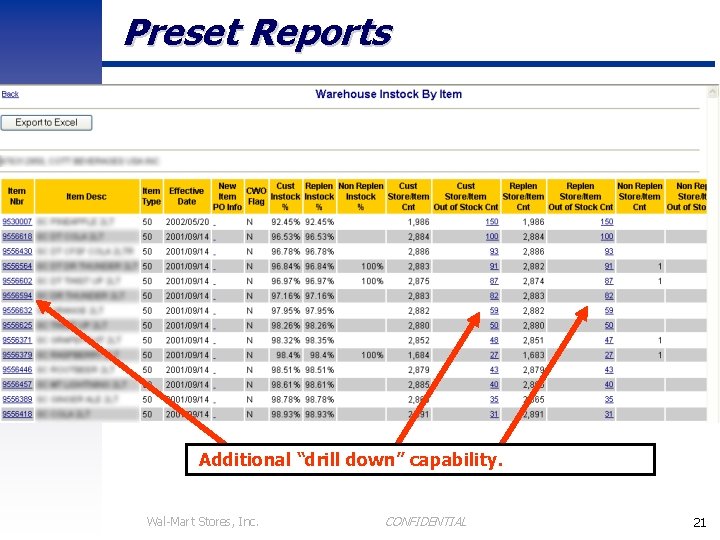Open item number 9556379
720x540 pixels.
pos(17,355)
